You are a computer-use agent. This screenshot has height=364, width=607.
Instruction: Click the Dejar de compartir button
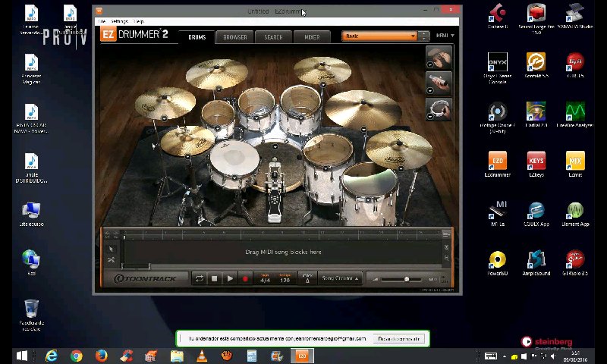tap(399, 338)
